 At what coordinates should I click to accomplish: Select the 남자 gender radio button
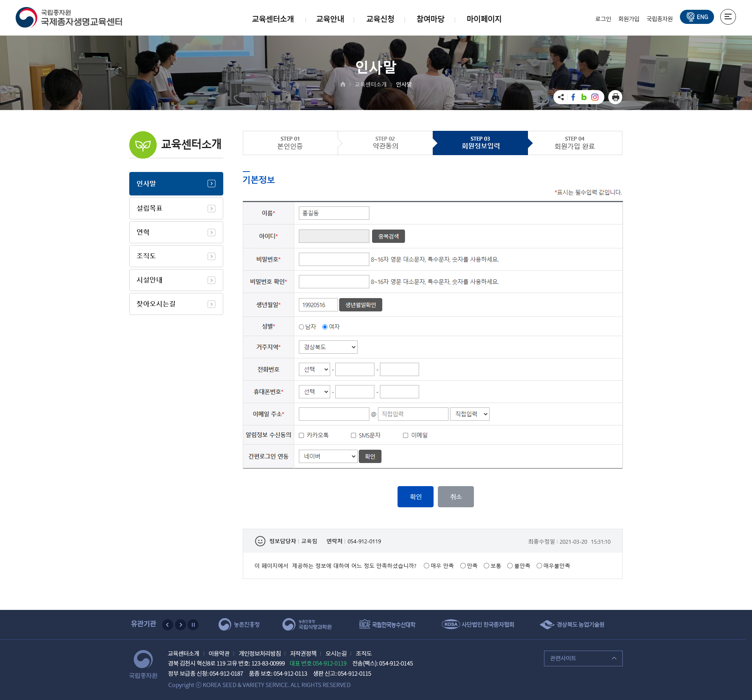[x=301, y=327]
